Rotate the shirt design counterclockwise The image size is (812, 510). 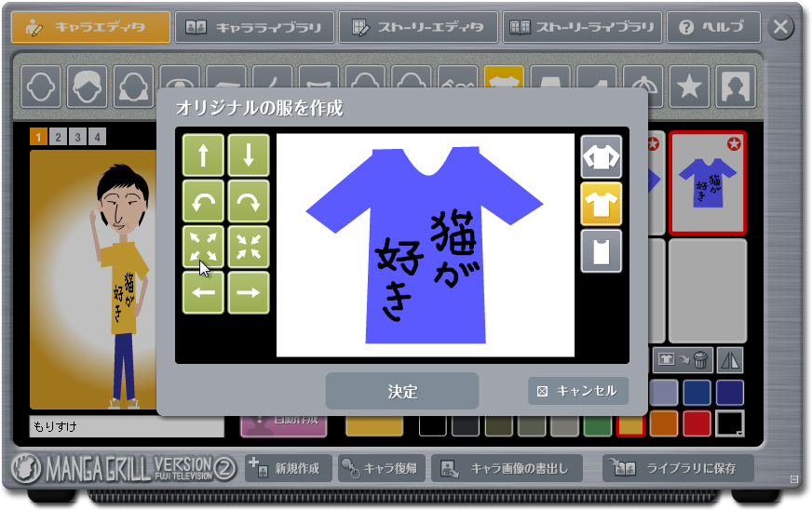(x=203, y=201)
